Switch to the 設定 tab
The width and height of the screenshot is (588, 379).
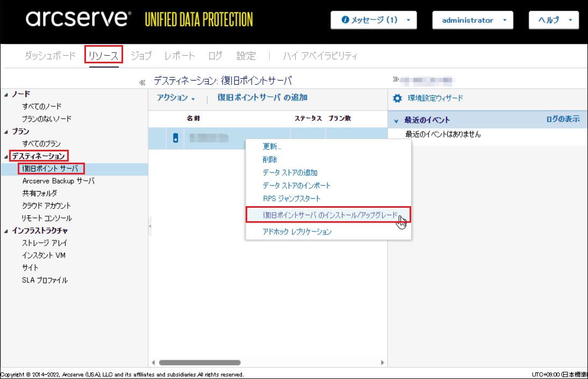(x=246, y=56)
